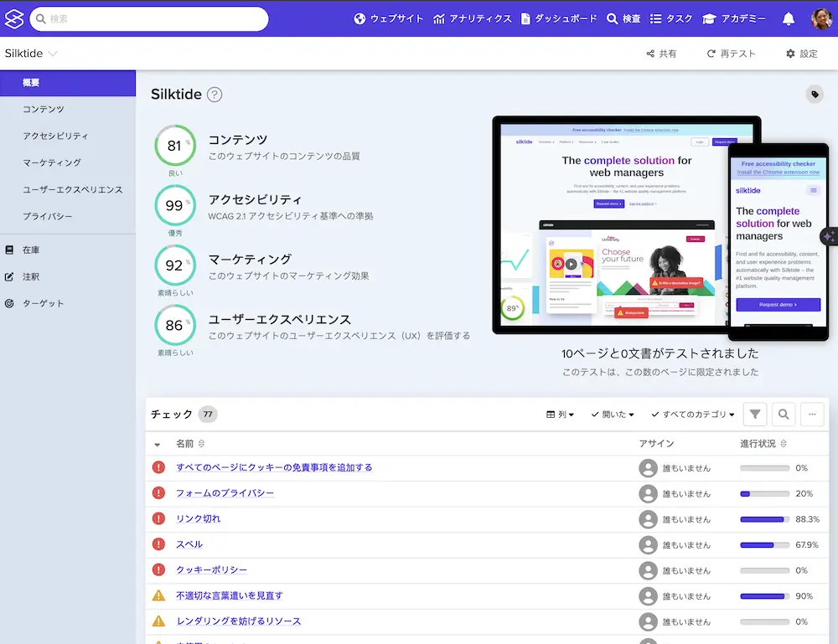Sort by 進行状況 column
Screen dimensions: 838x644
coord(763,444)
